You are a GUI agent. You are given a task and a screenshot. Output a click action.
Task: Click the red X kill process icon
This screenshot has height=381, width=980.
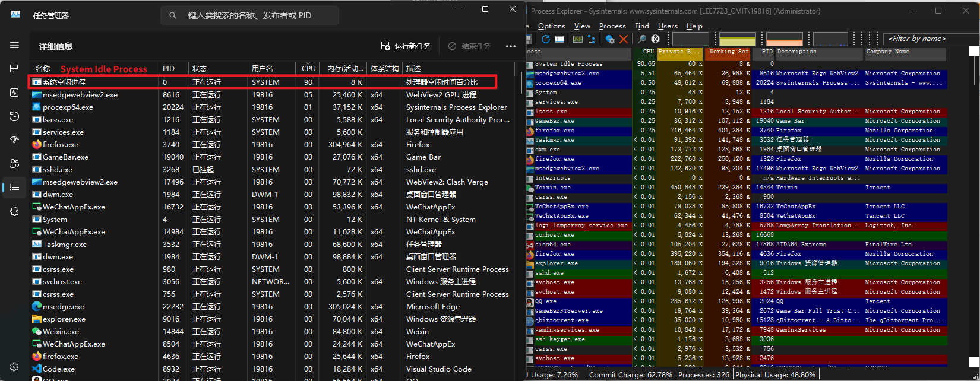point(624,39)
